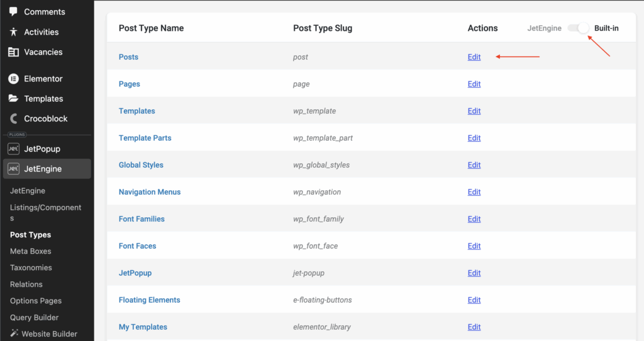
Task: Click the Actions column header
Action: 482,28
